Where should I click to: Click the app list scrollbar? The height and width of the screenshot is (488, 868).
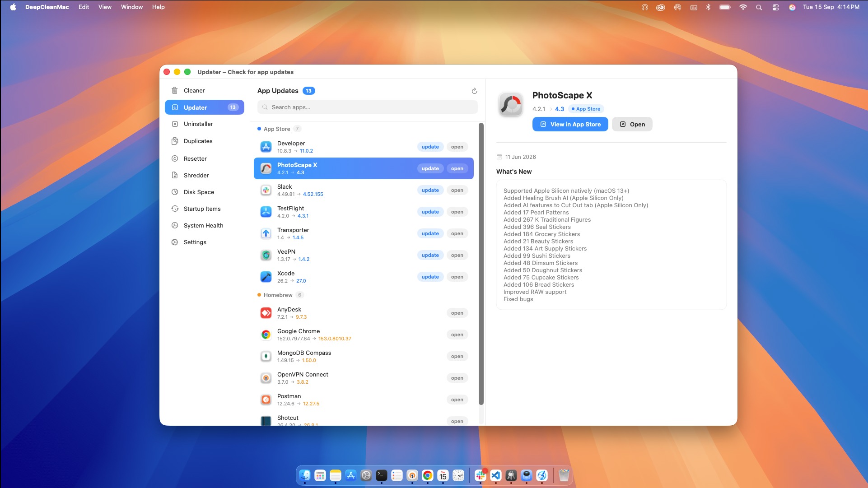(x=481, y=264)
